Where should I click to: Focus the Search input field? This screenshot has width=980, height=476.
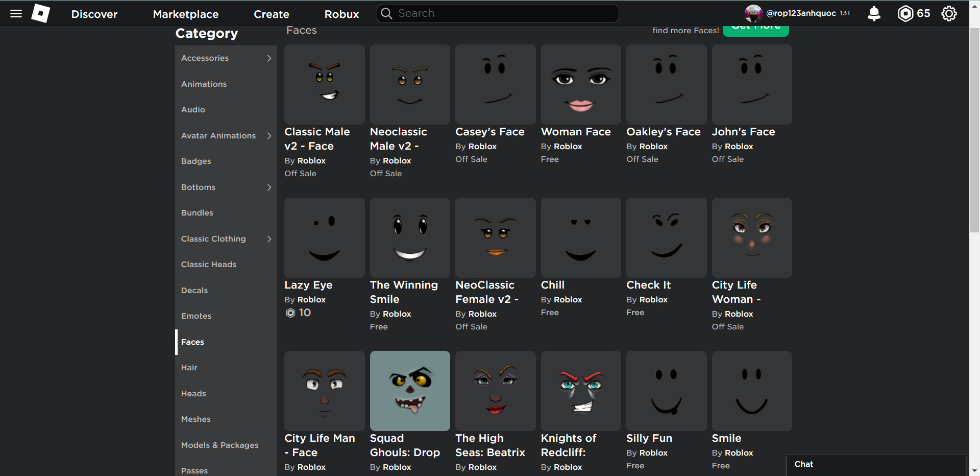498,14
